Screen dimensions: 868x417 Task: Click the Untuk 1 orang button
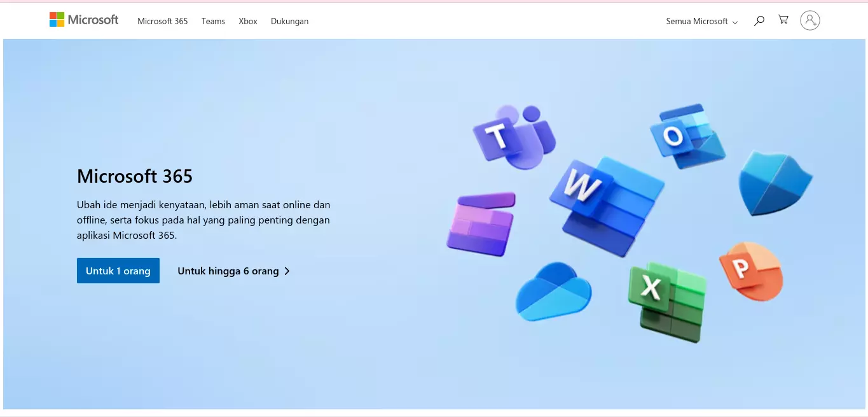point(118,271)
